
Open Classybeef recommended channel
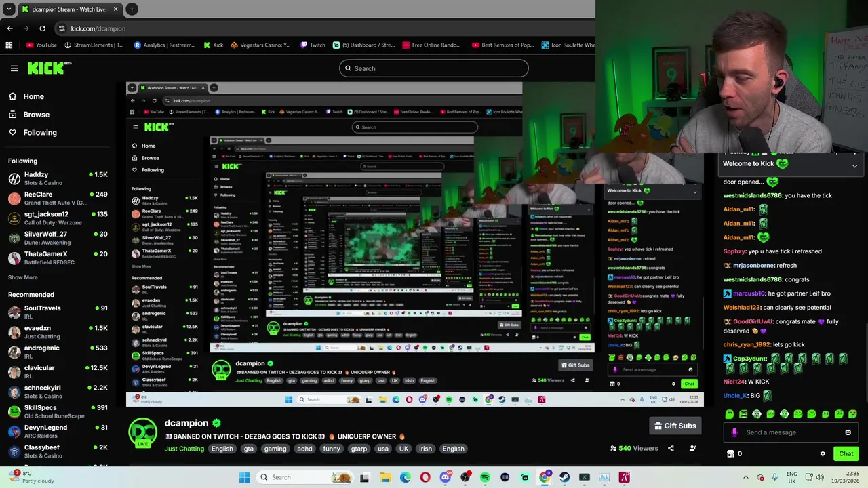click(58, 451)
